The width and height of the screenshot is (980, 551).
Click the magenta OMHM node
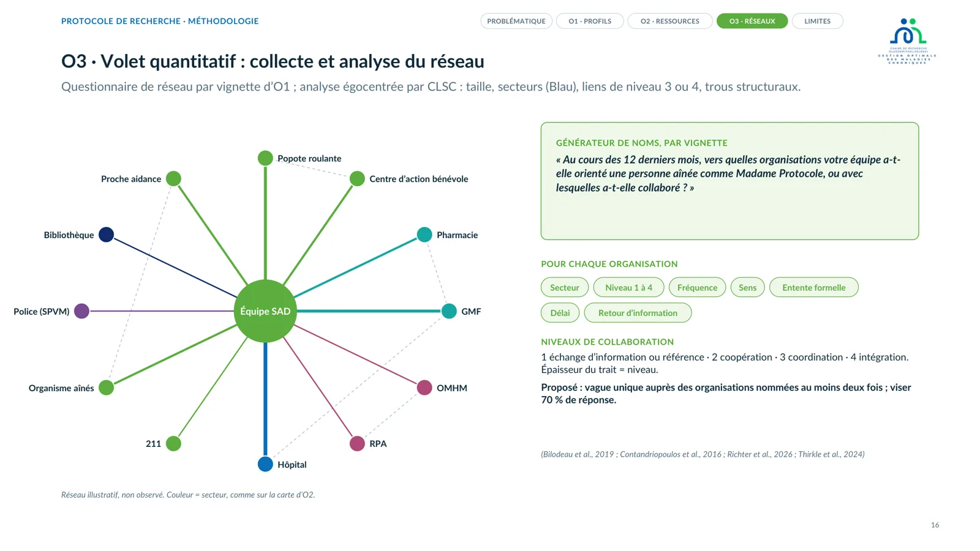[424, 388]
